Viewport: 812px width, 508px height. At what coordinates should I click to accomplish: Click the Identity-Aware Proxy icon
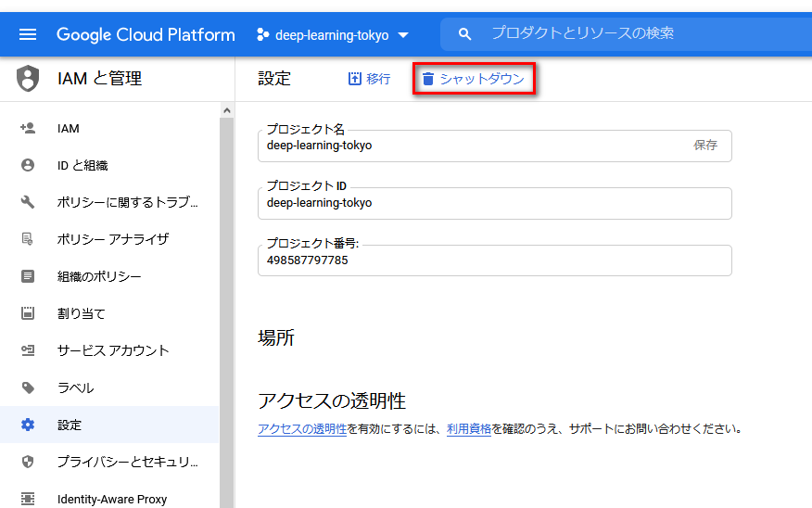click(x=28, y=499)
